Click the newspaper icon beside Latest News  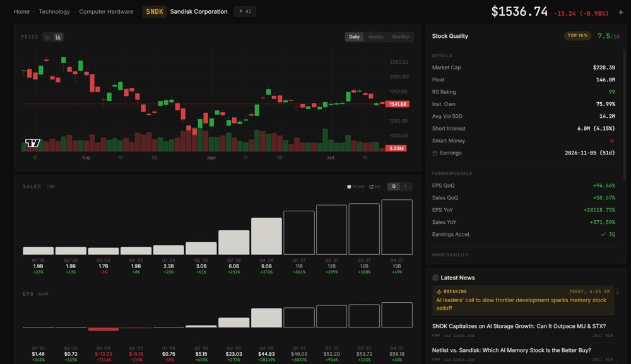coord(435,278)
